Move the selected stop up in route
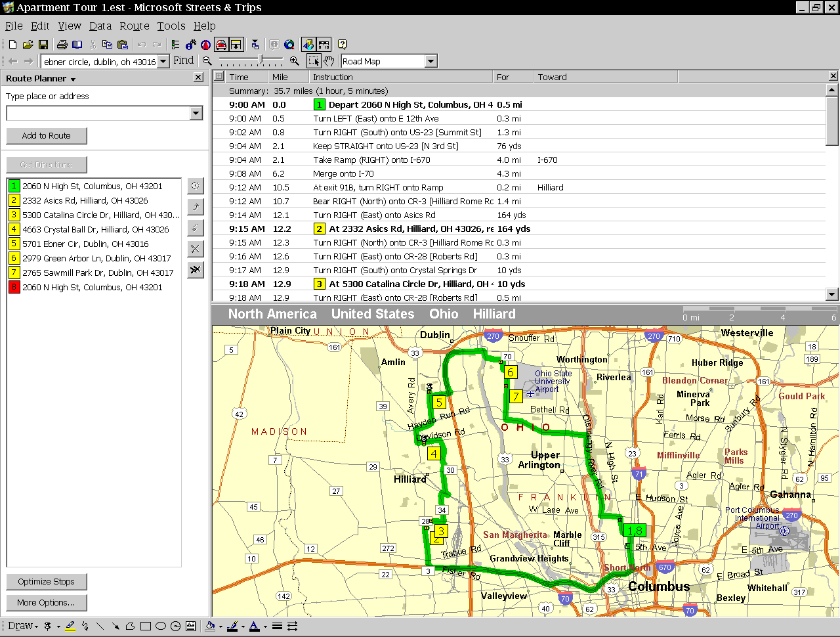Image resolution: width=840 pixels, height=637 pixels. coord(196,207)
